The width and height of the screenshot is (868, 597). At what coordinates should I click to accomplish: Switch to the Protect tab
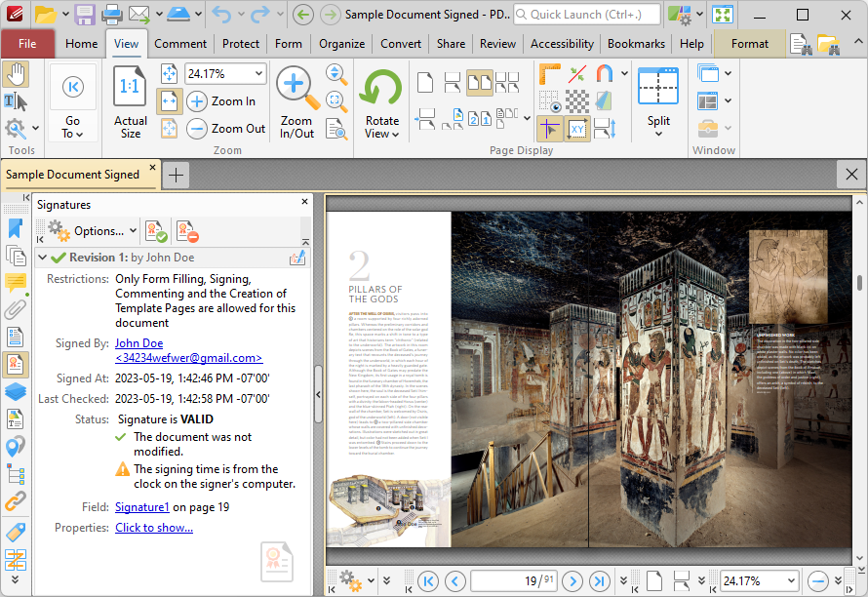tap(241, 44)
